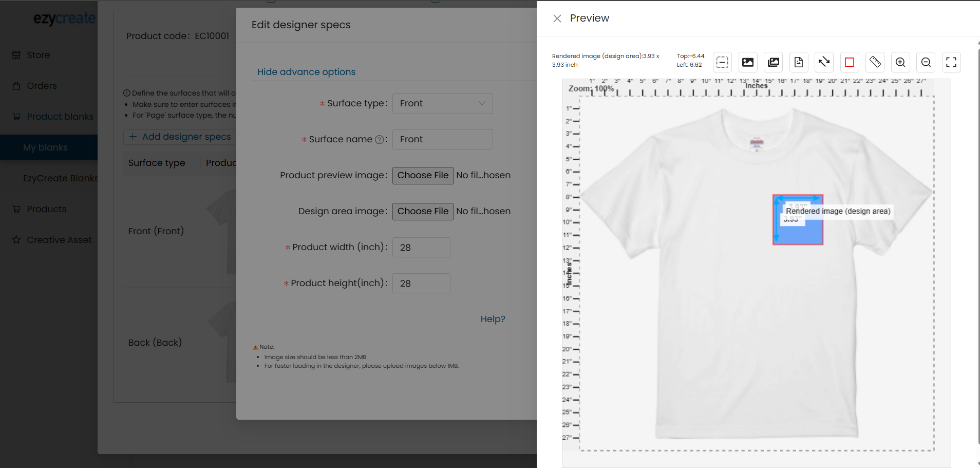980x468 pixels.
Task: Collapse with Hide advance options
Action: click(x=306, y=72)
